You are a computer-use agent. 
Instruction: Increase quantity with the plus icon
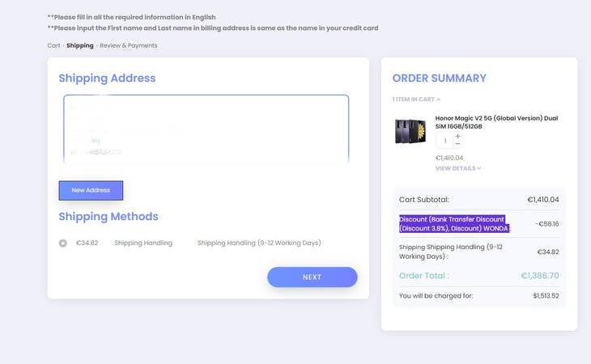[457, 136]
